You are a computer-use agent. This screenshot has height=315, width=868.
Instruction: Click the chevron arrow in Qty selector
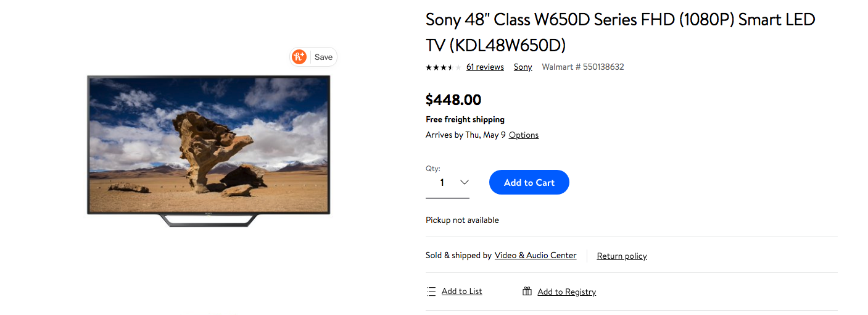(465, 182)
